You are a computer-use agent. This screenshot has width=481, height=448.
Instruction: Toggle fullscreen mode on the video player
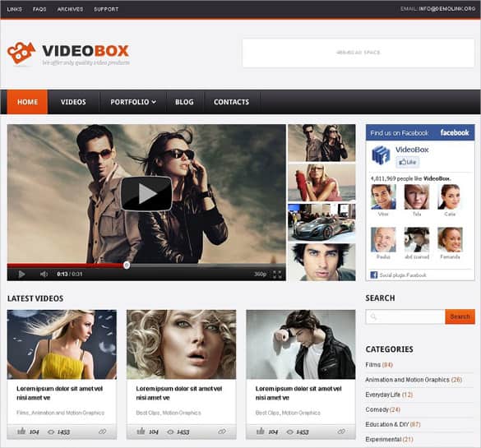tap(277, 274)
